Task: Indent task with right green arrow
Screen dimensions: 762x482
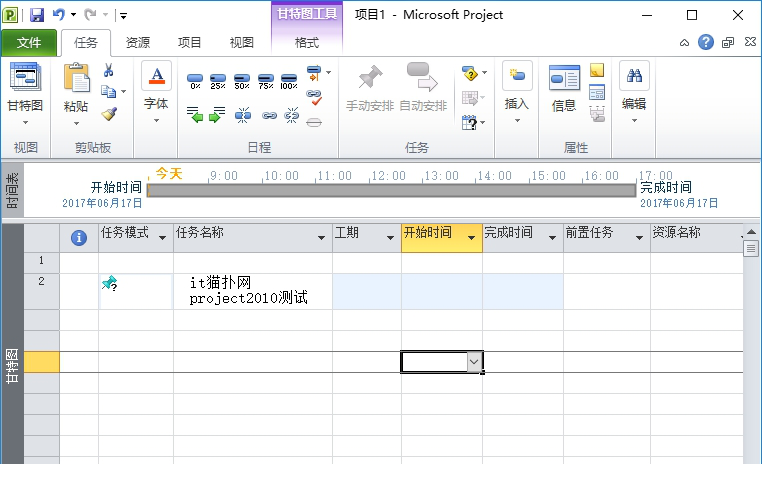Action: [217, 115]
